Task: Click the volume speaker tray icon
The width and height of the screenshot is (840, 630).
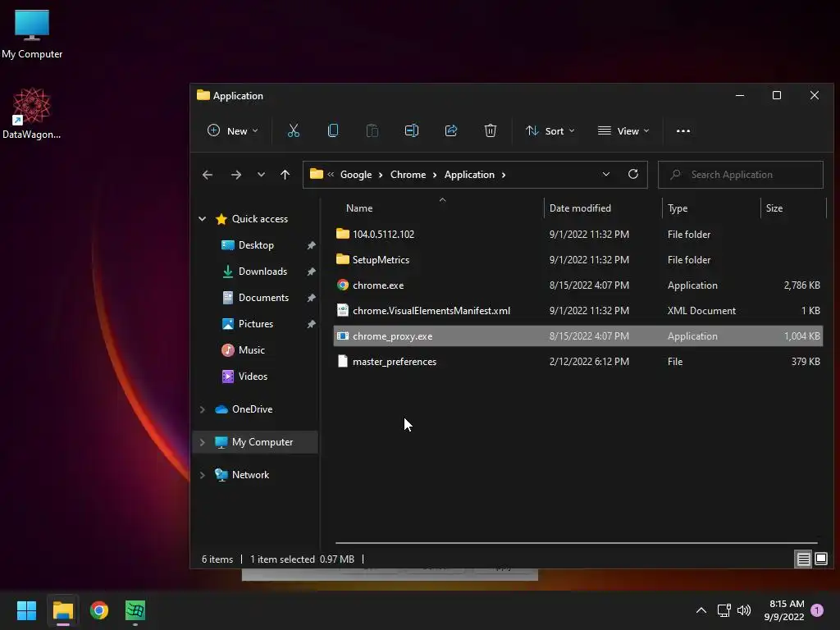Action: (744, 610)
